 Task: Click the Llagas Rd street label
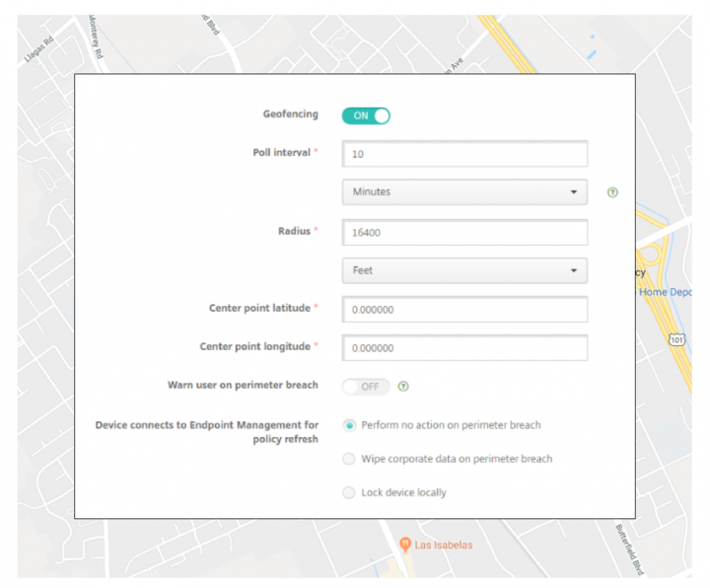tap(37, 51)
